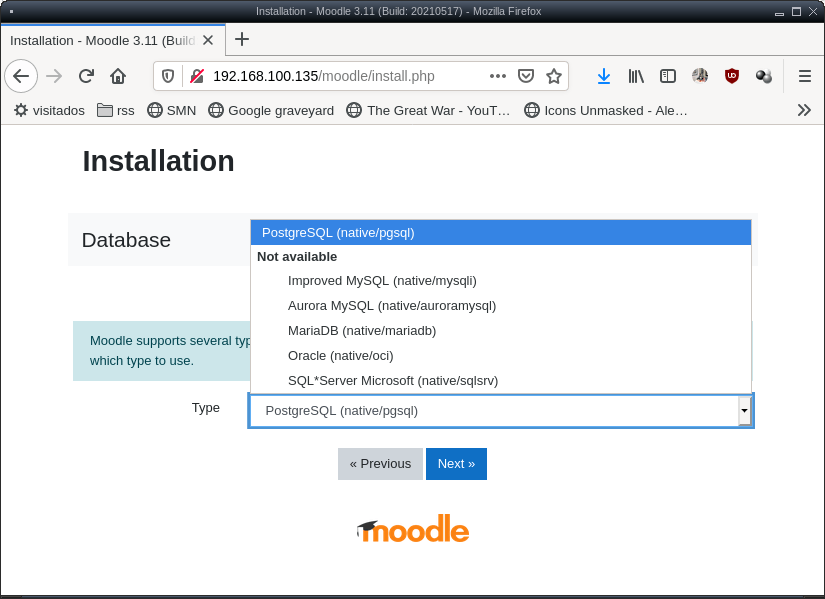The height and width of the screenshot is (599, 825).
Task: Open the Firefox home page
Action: [x=118, y=76]
